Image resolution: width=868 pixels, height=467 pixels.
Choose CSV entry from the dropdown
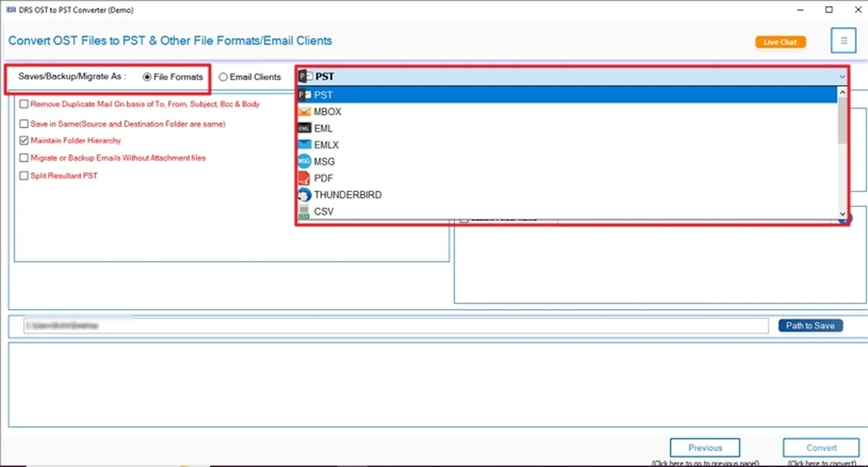point(324,211)
